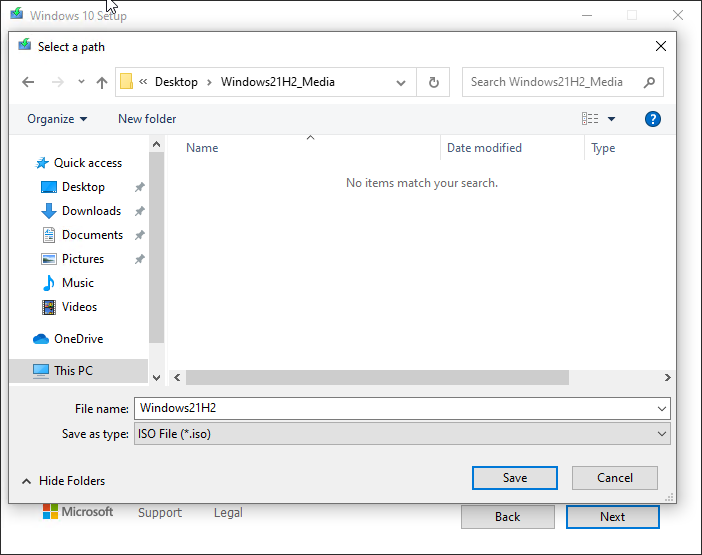The width and height of the screenshot is (702, 555).
Task: Open help with the question mark icon
Action: (653, 119)
